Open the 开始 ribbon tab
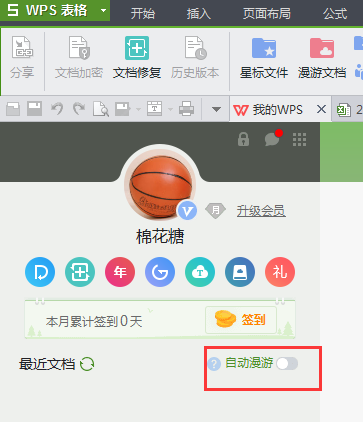The height and width of the screenshot is (422, 363). pos(143,13)
